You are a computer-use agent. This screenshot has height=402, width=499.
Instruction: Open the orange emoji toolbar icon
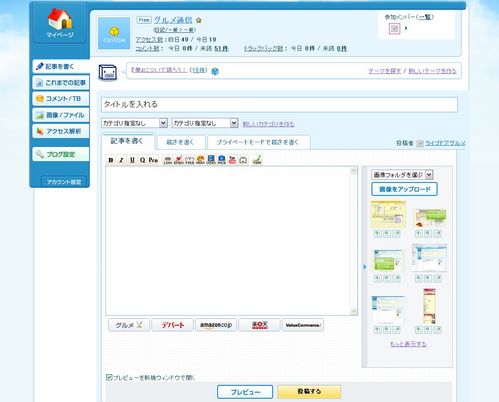tap(200, 160)
